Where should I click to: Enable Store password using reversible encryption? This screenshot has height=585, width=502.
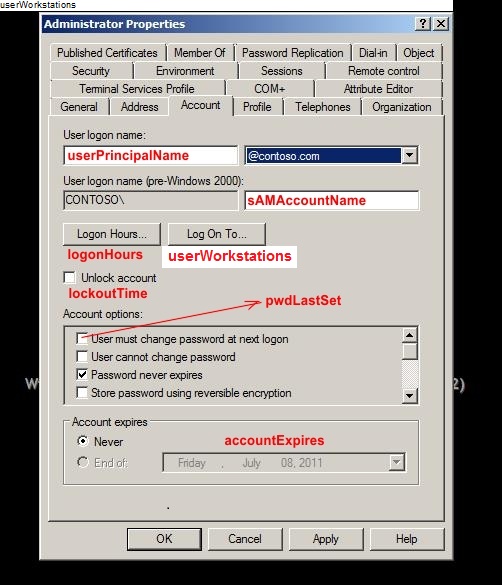tap(82, 392)
